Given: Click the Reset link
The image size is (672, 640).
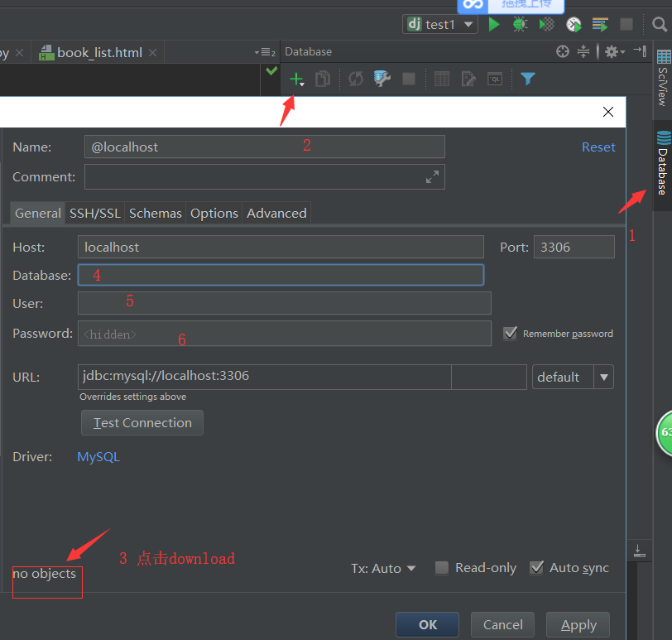Looking at the screenshot, I should [598, 147].
